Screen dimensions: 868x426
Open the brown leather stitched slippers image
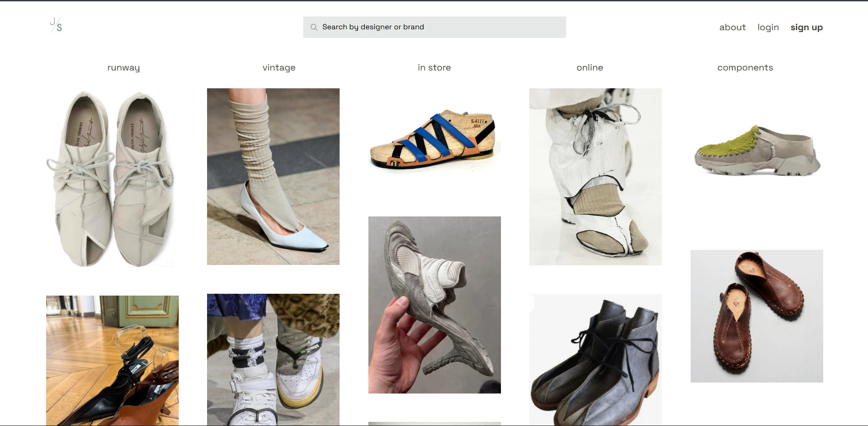[757, 316]
